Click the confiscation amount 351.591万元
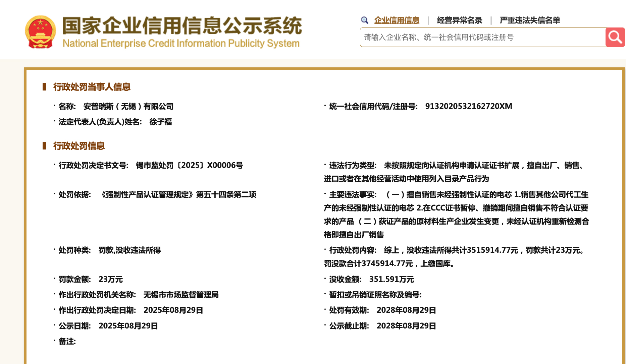Screen dimensions: 626x364 [x=392, y=279]
